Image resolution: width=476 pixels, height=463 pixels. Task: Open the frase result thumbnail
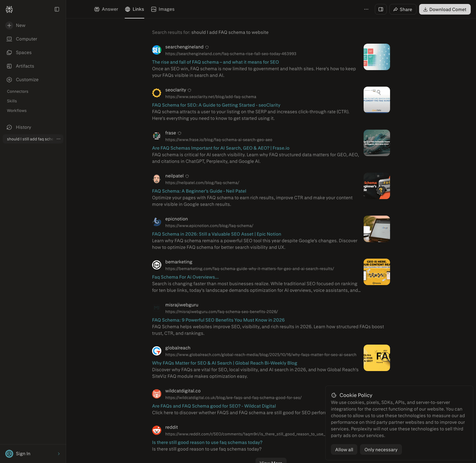pos(377,143)
